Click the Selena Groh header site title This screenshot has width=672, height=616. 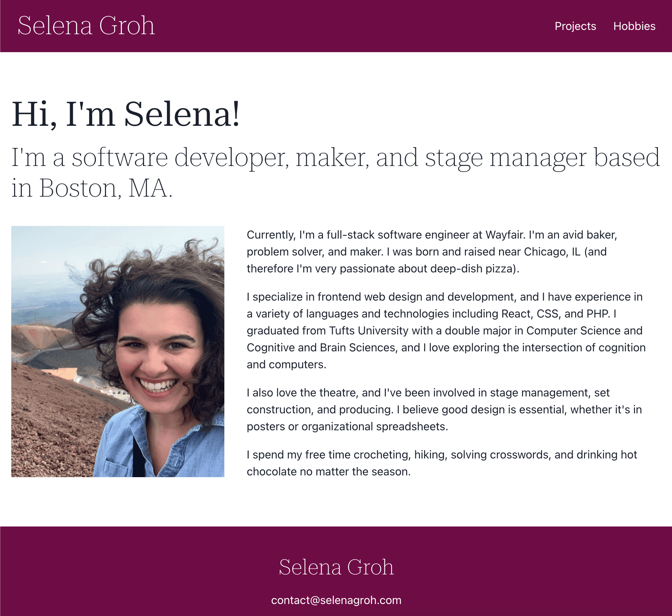pos(86,26)
